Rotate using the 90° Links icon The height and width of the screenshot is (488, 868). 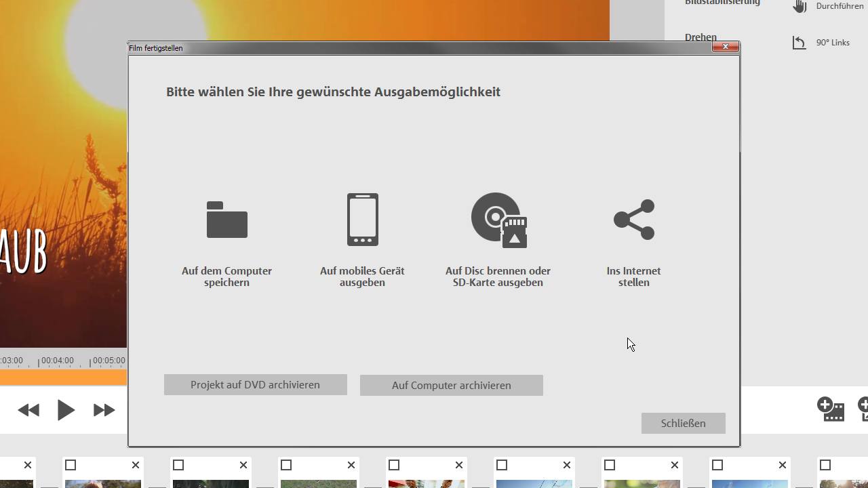[x=800, y=43]
